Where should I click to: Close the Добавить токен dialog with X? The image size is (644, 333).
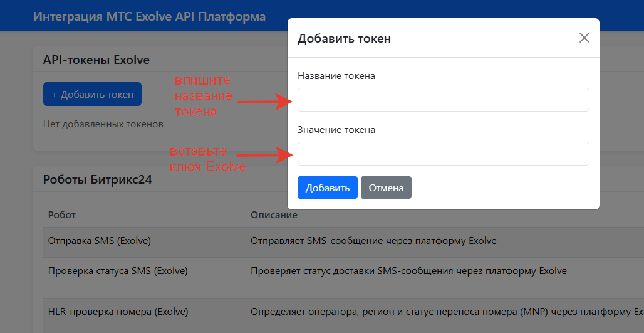click(x=584, y=38)
